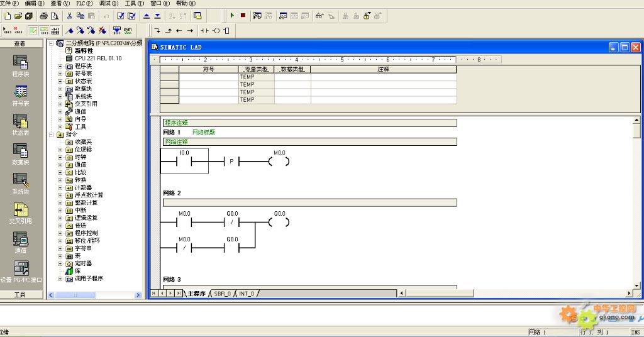Expand the 符号表 tree node
The image size is (644, 337).
(x=60, y=74)
